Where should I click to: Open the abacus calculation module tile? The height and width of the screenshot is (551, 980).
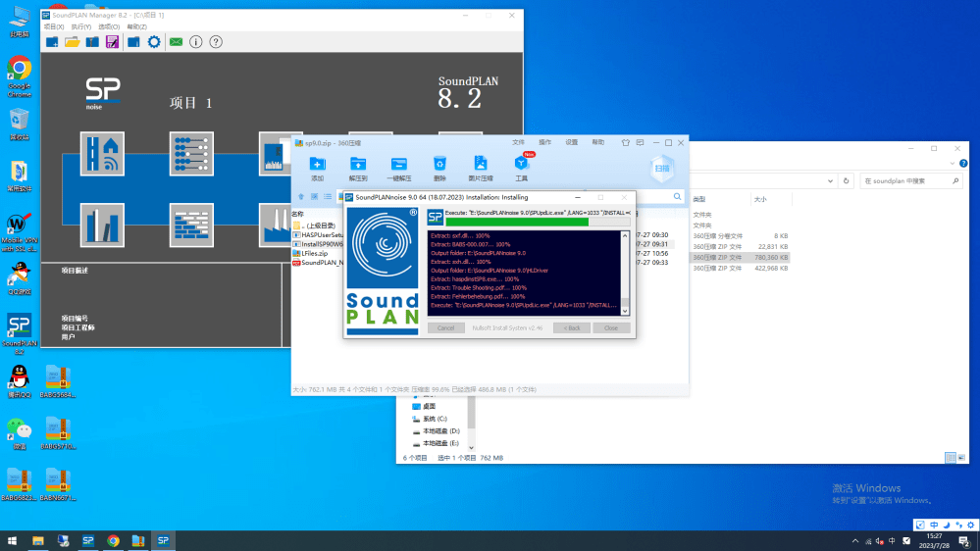click(x=191, y=154)
